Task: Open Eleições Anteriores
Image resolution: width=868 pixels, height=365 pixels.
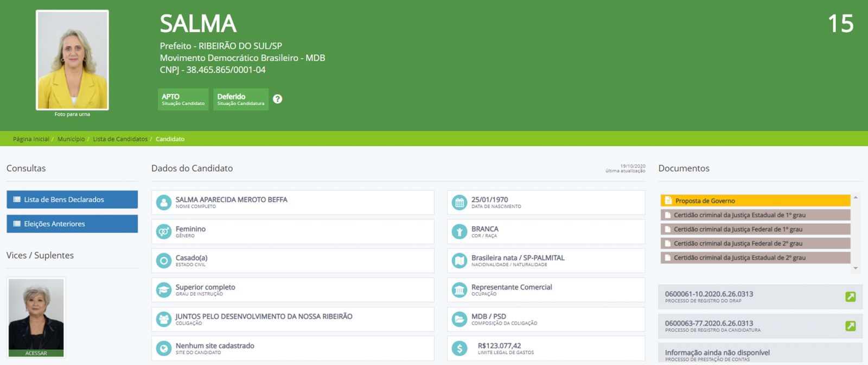Action: click(72, 224)
